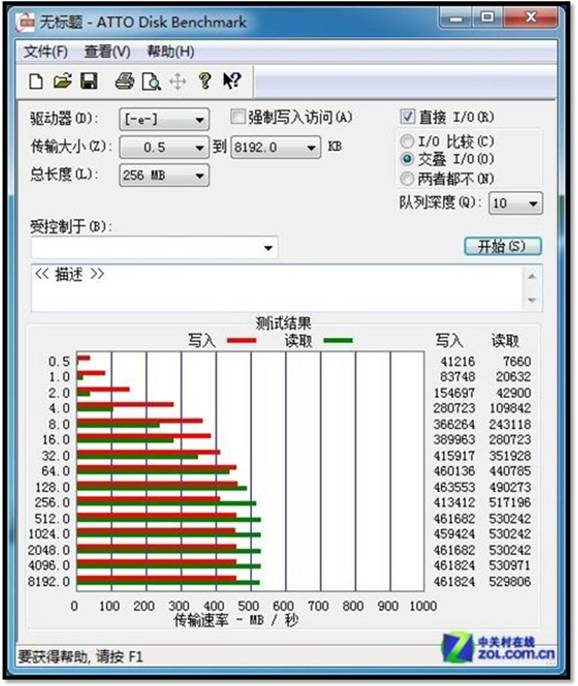This screenshot has width=578, height=686.
Task: Click the description box scroll down arrow
Action: (x=532, y=300)
